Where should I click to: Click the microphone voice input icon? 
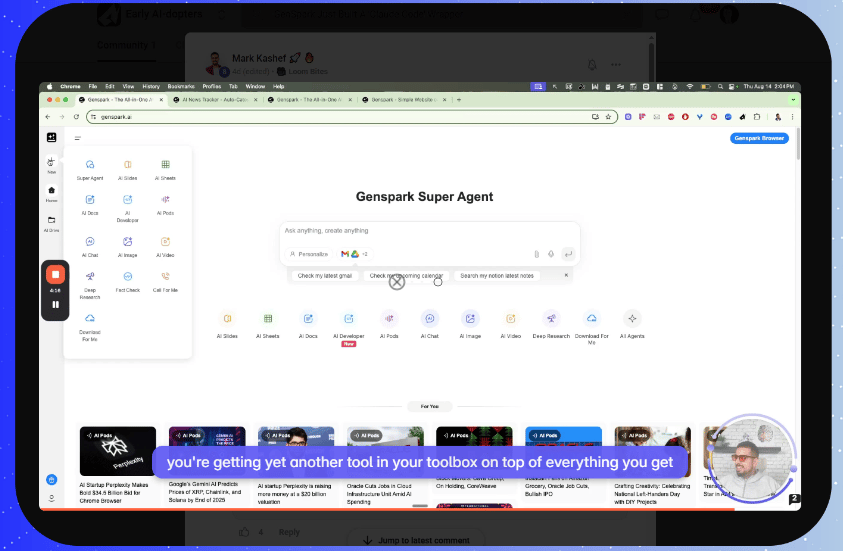[551, 254]
